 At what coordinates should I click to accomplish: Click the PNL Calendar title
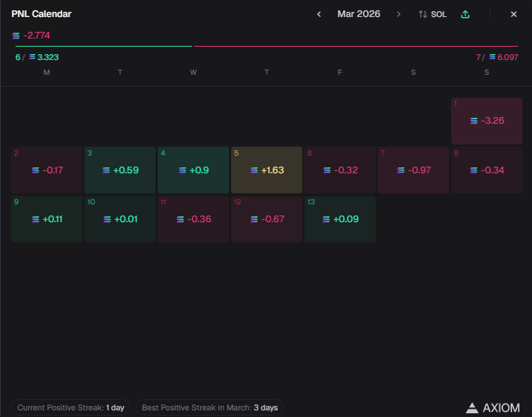coord(41,14)
